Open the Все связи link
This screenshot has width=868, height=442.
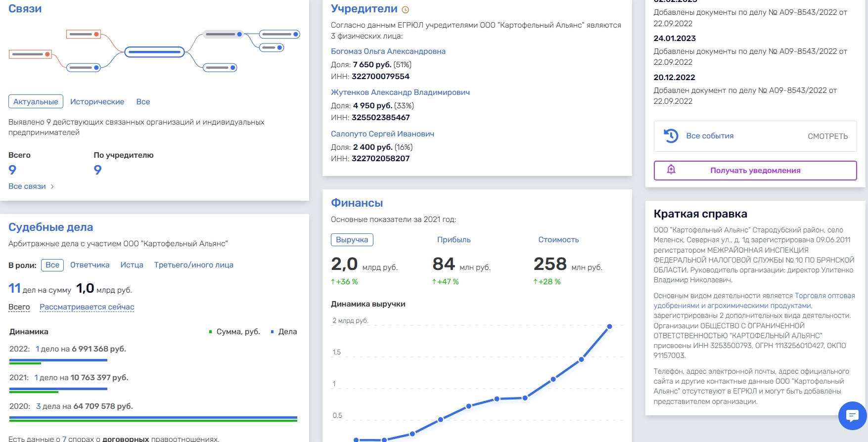27,186
